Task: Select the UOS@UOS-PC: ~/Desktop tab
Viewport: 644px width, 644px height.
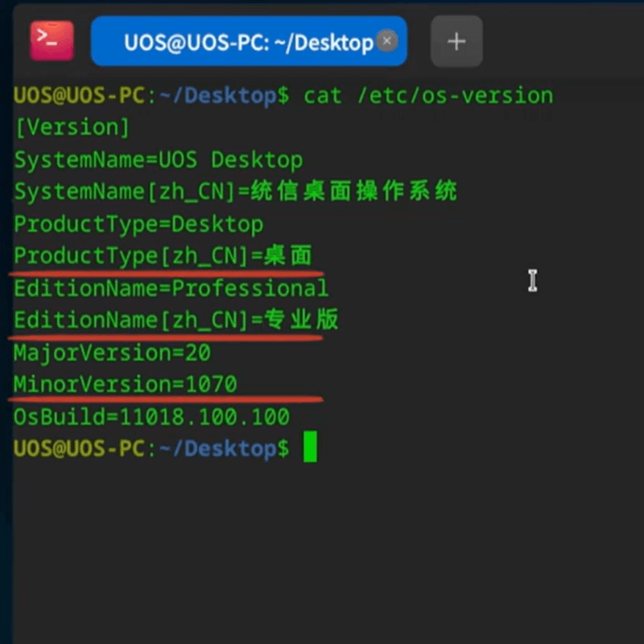Action: [x=249, y=41]
